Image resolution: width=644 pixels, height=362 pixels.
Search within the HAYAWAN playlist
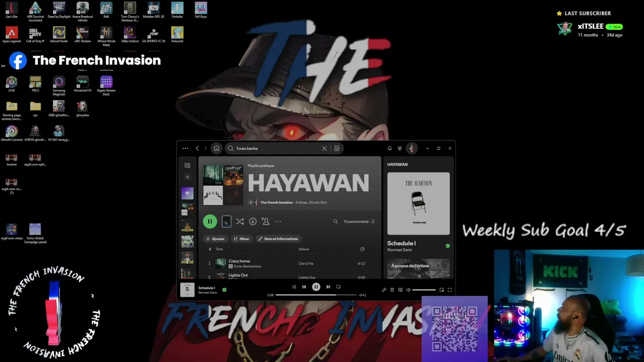[x=336, y=221]
